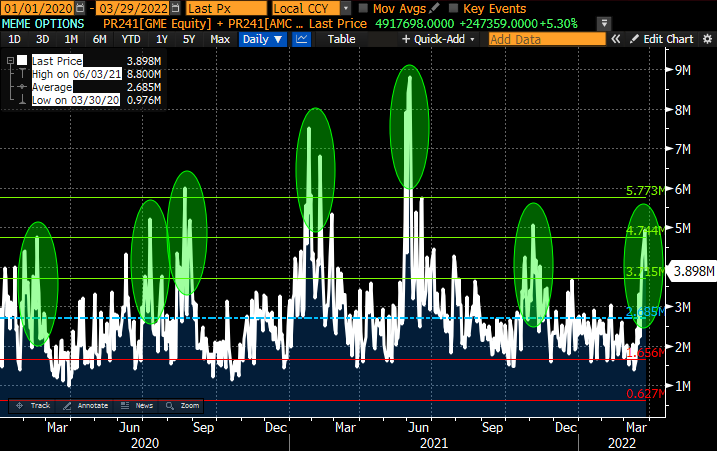The width and height of the screenshot is (717, 451).
Task: Expand the Local CCY currency dropdown
Action: coord(311,8)
